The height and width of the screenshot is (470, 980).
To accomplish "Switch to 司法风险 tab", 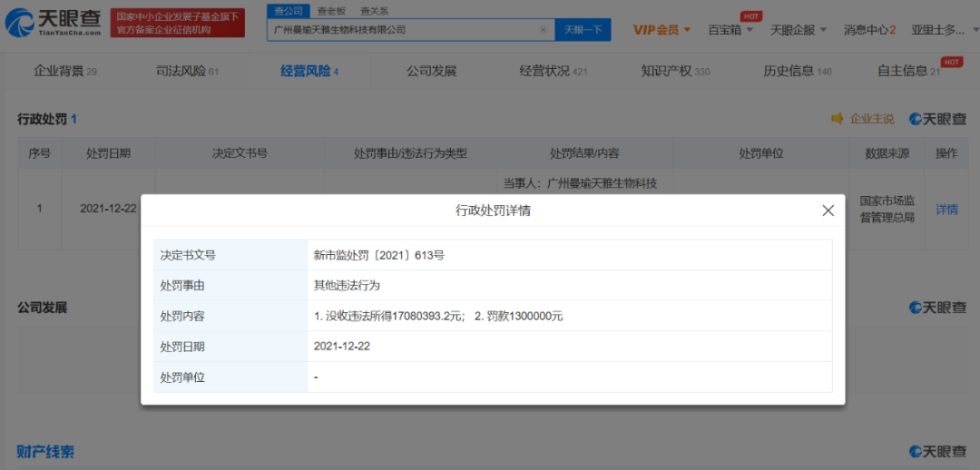I will pyautogui.click(x=187, y=72).
